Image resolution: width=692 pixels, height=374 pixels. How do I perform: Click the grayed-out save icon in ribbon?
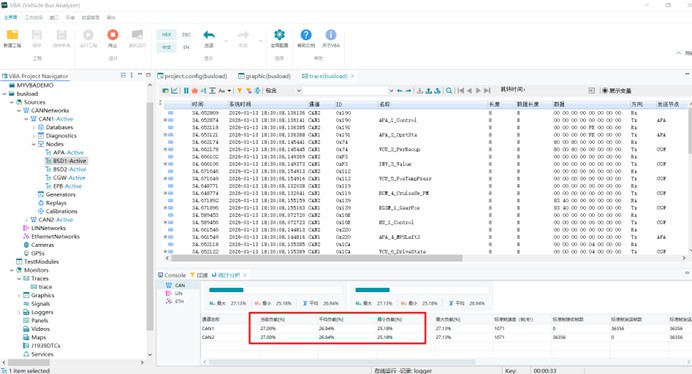37,35
